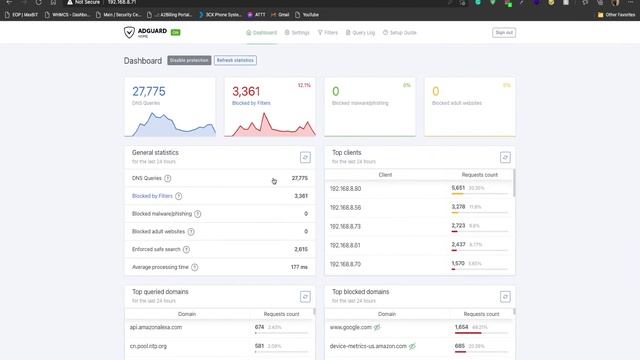
Task: Select client 192.168.8.80
Action: point(345,189)
